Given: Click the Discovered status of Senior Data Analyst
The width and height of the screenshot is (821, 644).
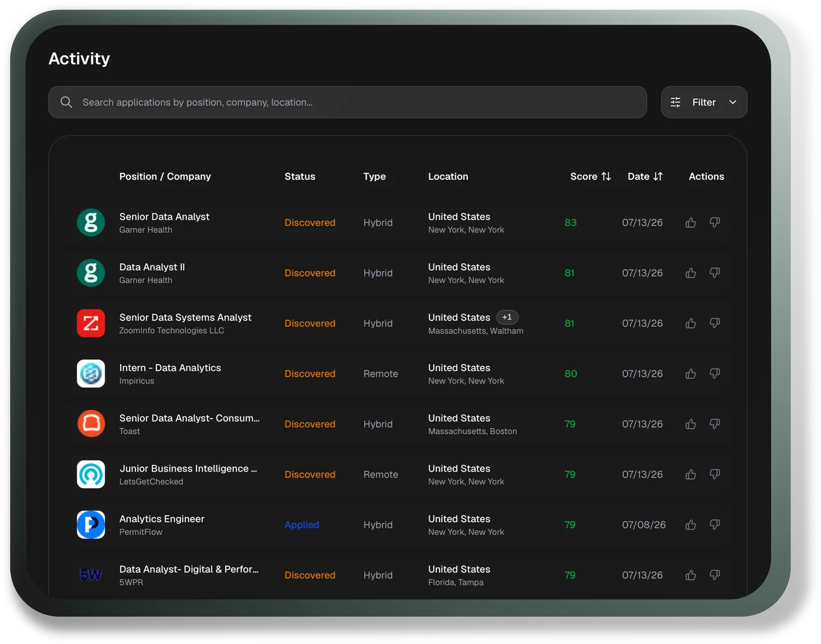Looking at the screenshot, I should (310, 223).
